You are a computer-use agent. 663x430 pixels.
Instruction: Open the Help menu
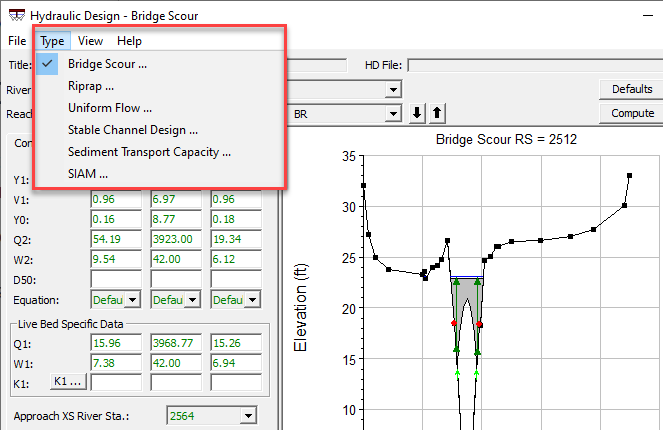pyautogui.click(x=129, y=41)
